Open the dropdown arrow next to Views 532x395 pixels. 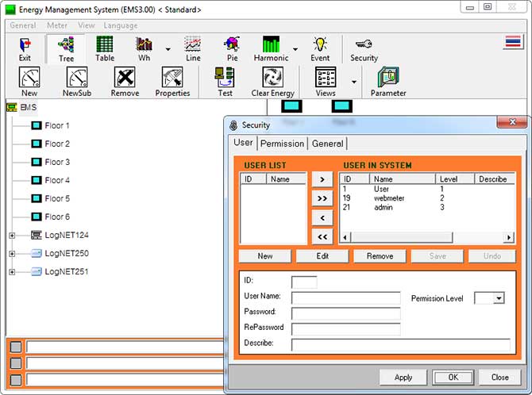point(354,82)
